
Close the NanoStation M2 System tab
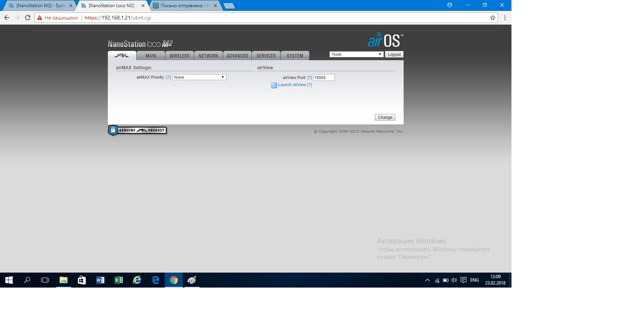[71, 6]
